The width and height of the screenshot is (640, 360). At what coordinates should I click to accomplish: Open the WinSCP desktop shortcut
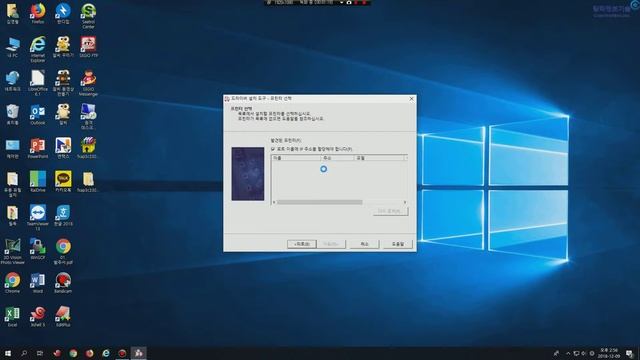click(x=38, y=249)
